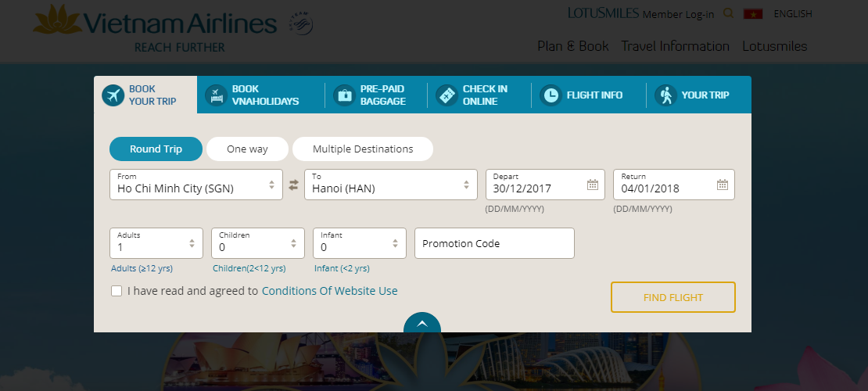Collapse the booking panel with up-chevron button
The width and height of the screenshot is (868, 391).
(x=422, y=324)
